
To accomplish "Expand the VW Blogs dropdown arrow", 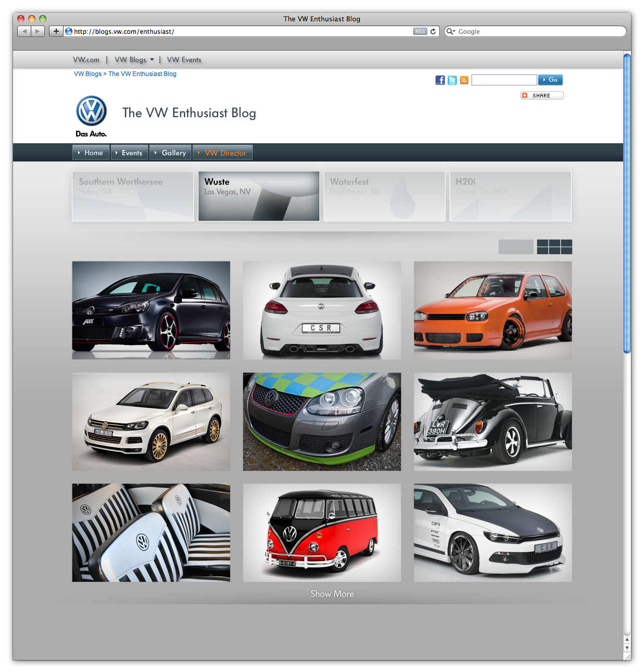I will 152,60.
